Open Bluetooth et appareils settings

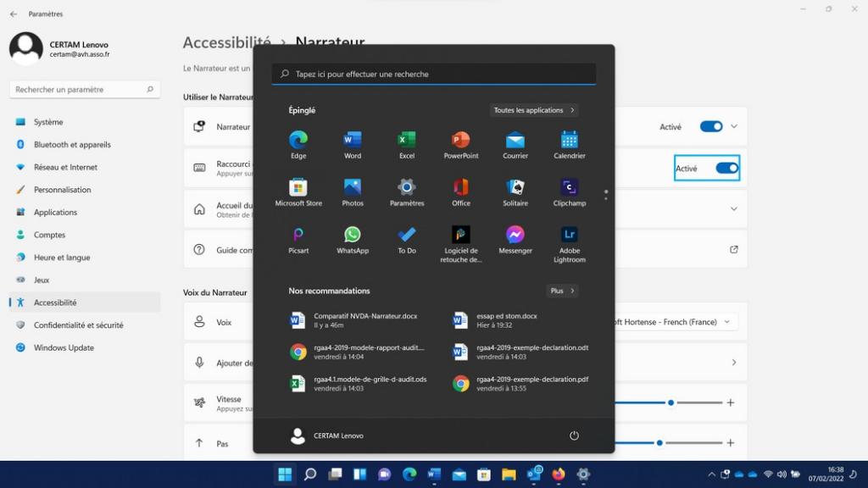(85, 144)
